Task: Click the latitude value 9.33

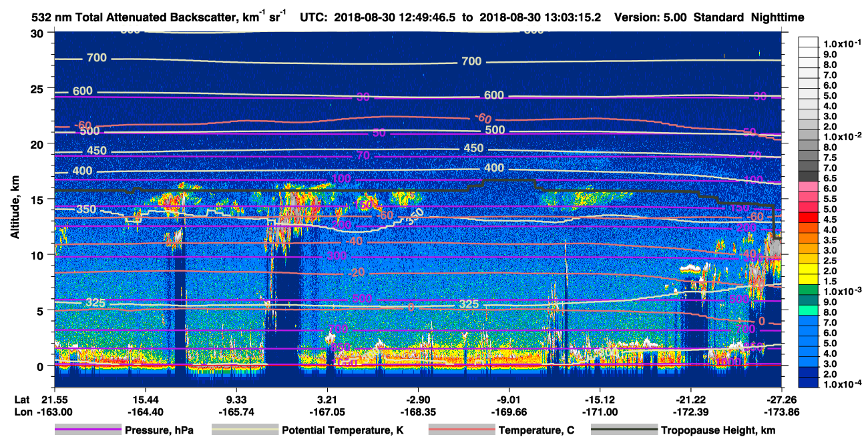Action: point(236,399)
